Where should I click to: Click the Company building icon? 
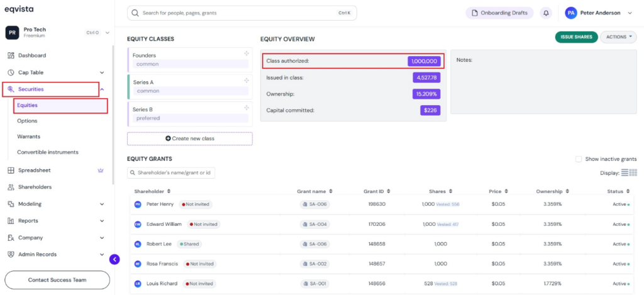[11, 238]
